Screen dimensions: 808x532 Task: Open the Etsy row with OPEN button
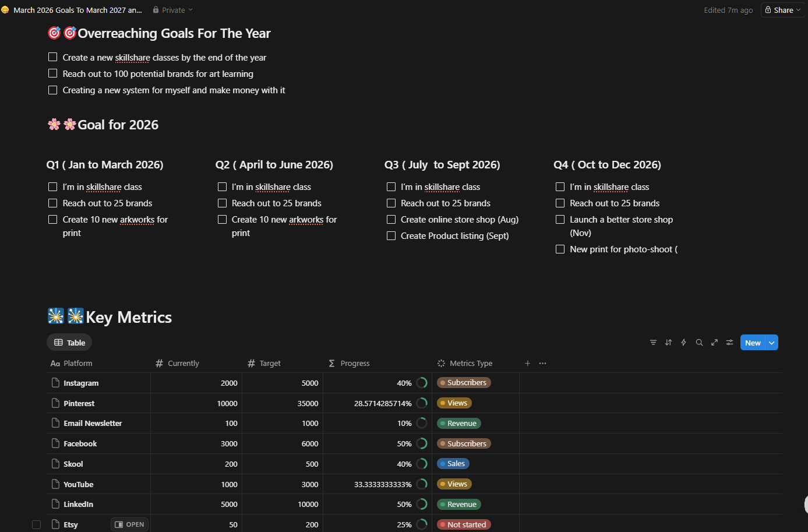[130, 524]
